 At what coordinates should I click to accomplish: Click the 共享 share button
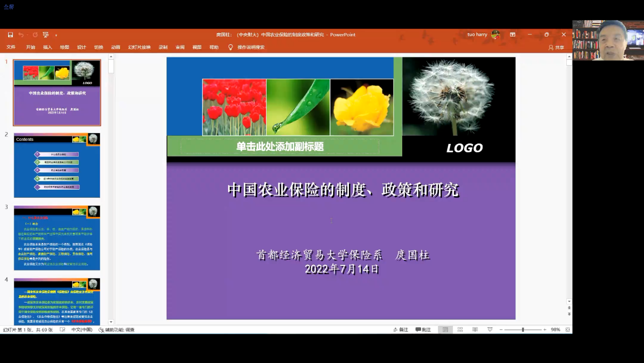coord(556,47)
